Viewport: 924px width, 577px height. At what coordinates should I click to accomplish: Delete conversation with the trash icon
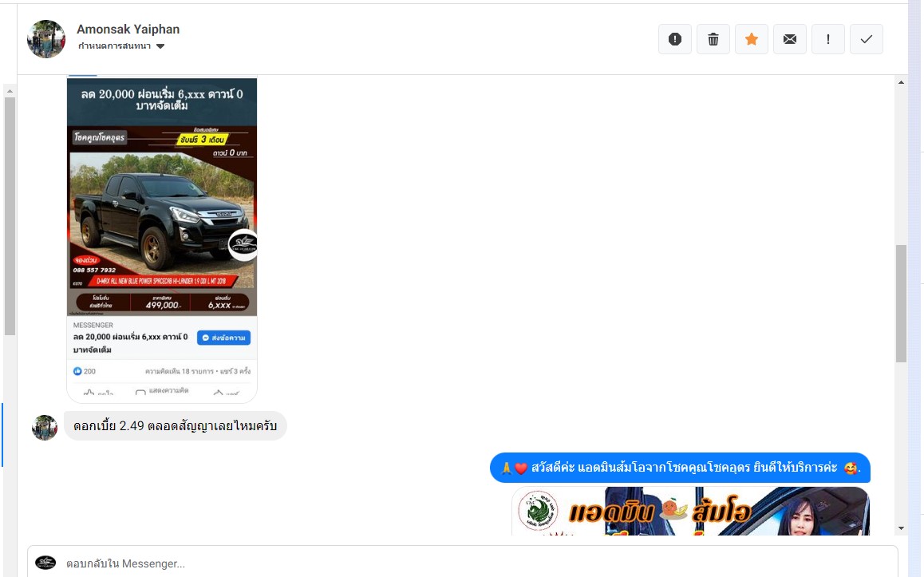pyautogui.click(x=713, y=39)
